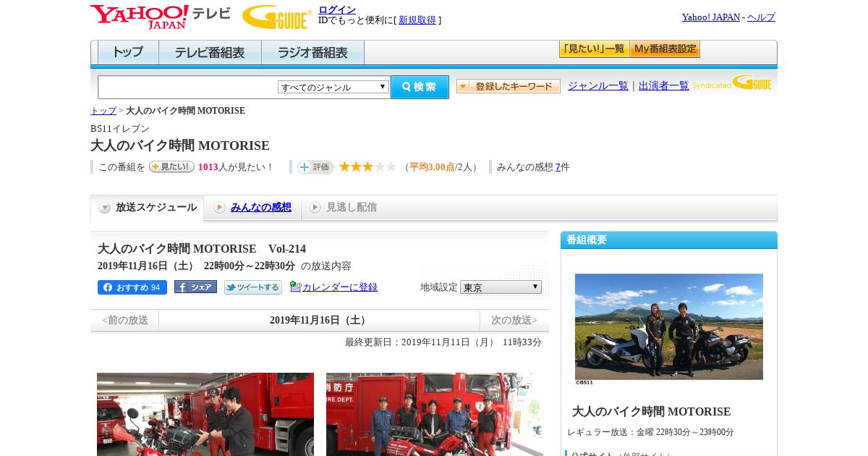This screenshot has width=868, height=456.
Task: Open ジャンル一覧 link
Action: pos(597,85)
